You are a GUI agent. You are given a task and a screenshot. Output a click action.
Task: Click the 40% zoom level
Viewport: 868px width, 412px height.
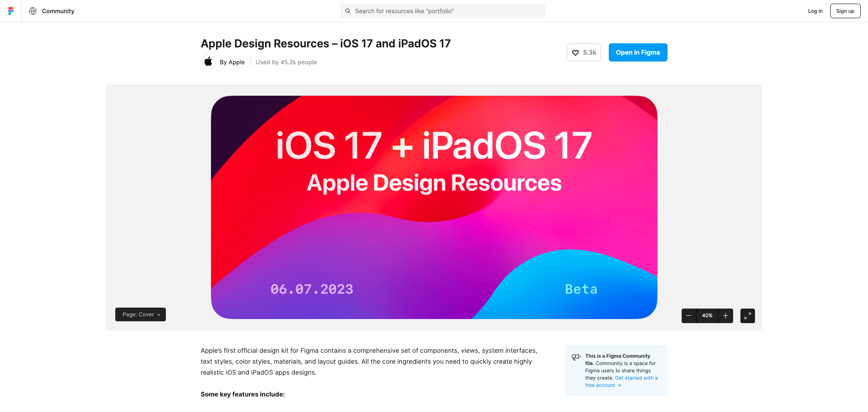click(707, 316)
